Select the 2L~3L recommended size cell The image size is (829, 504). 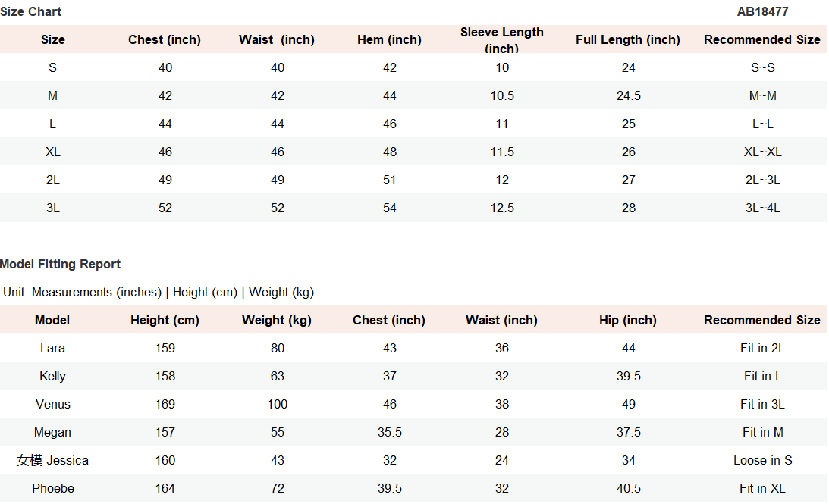[x=762, y=180]
